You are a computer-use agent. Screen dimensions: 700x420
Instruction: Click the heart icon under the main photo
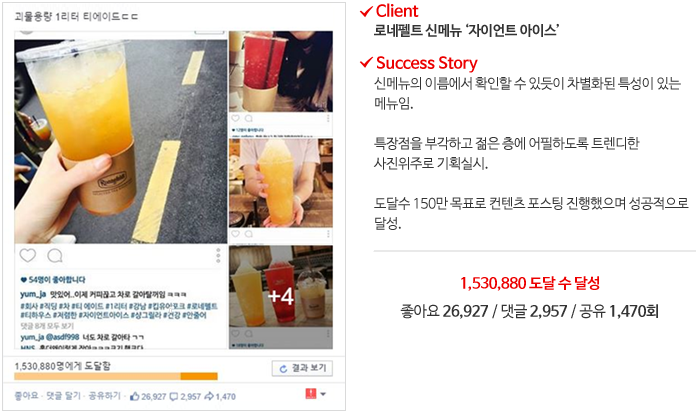coord(28,255)
